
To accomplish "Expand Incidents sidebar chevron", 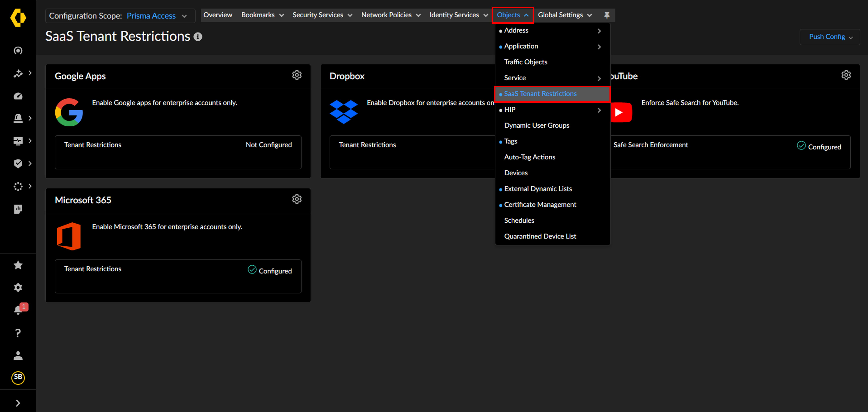I will (30, 118).
